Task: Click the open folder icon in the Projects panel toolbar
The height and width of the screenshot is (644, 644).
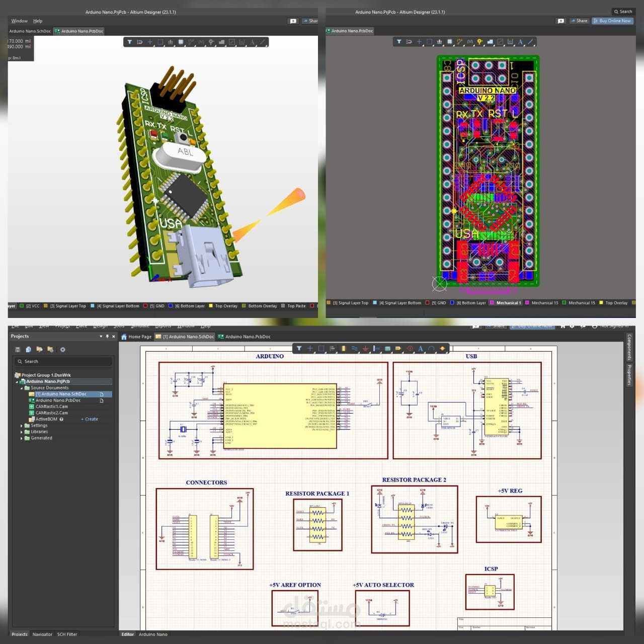Action: click(x=39, y=349)
